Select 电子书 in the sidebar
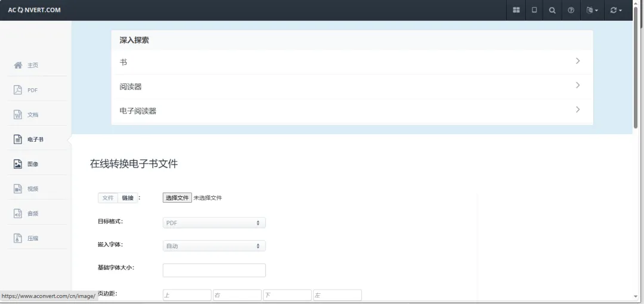Viewport: 644px width, 304px height. (35, 139)
